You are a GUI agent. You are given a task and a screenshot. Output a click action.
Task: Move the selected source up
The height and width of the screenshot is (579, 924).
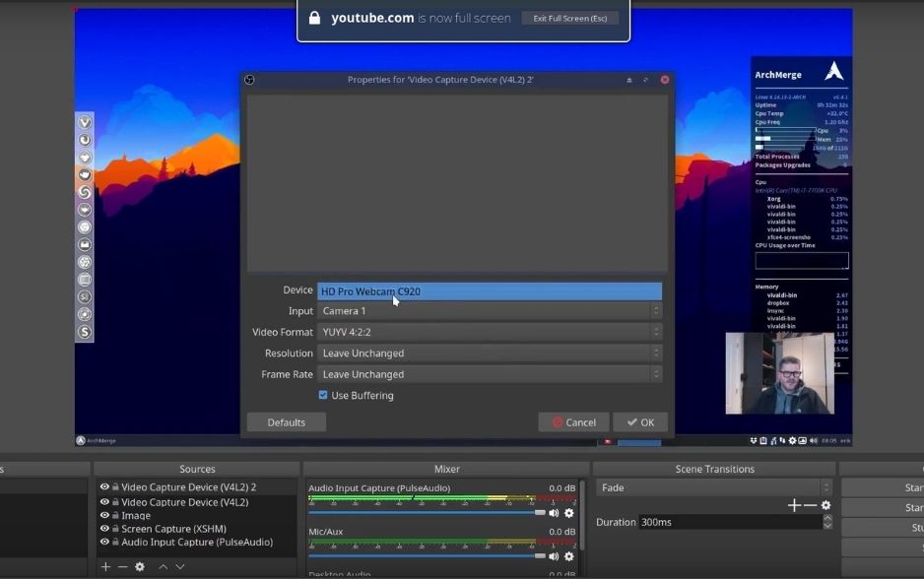coord(164,566)
